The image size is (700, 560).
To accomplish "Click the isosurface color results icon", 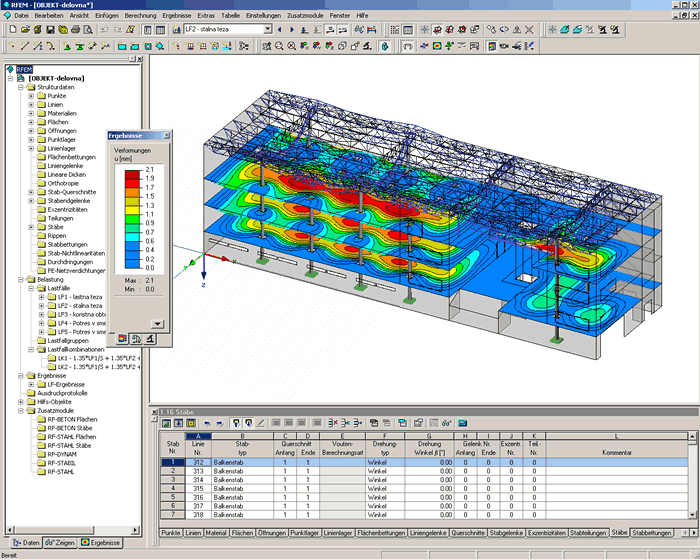I will [437, 46].
